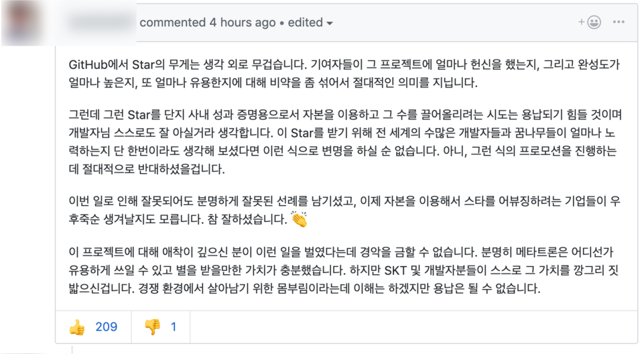Click the plus sign beside the smiley

tap(582, 22)
